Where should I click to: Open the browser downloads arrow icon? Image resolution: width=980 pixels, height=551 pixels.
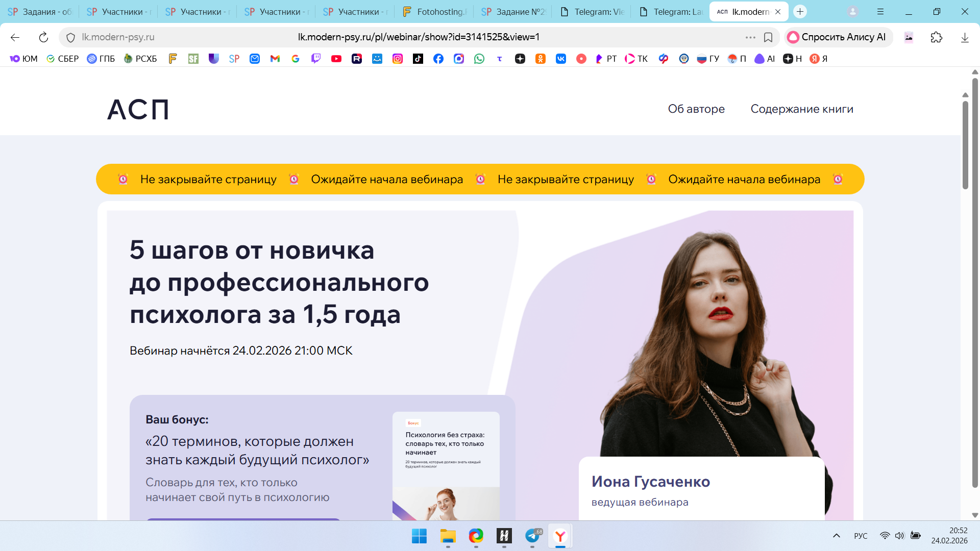coord(965,37)
